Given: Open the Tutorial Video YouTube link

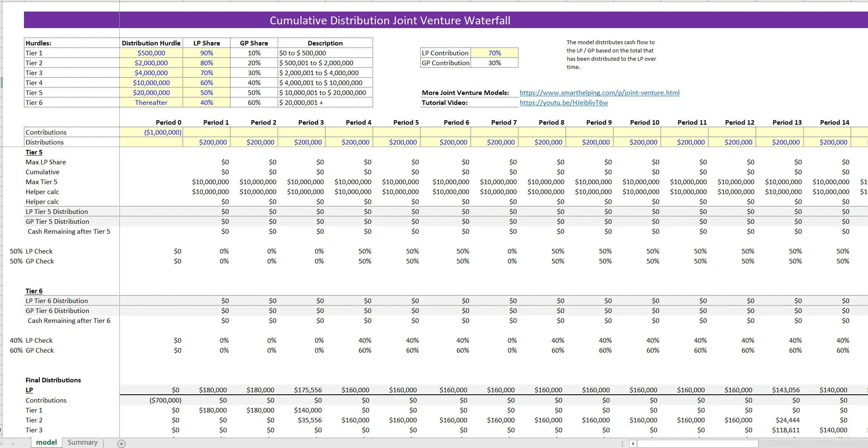Looking at the screenshot, I should point(564,102).
